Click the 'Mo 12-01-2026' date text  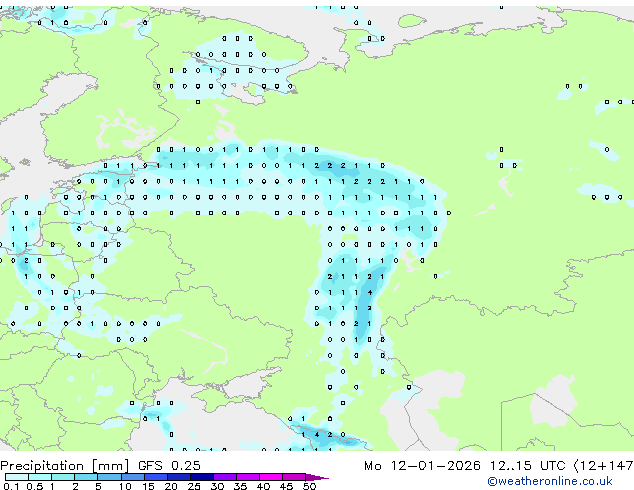point(422,466)
